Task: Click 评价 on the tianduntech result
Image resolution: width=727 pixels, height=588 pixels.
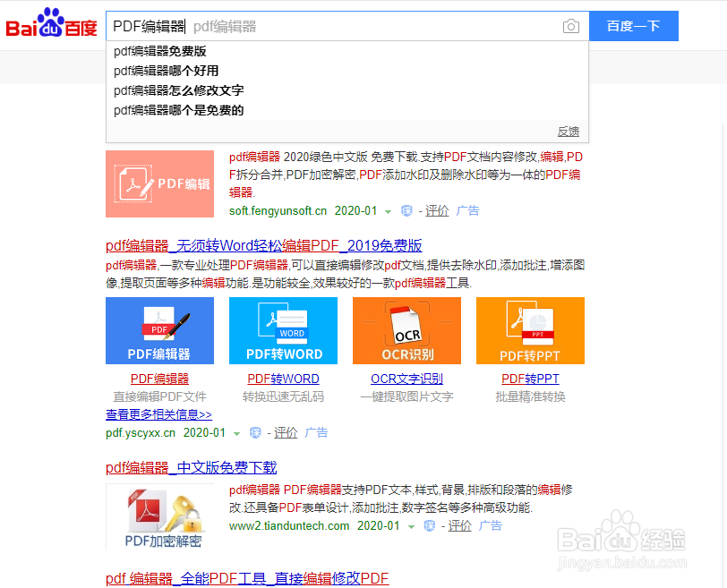Action: (x=459, y=526)
